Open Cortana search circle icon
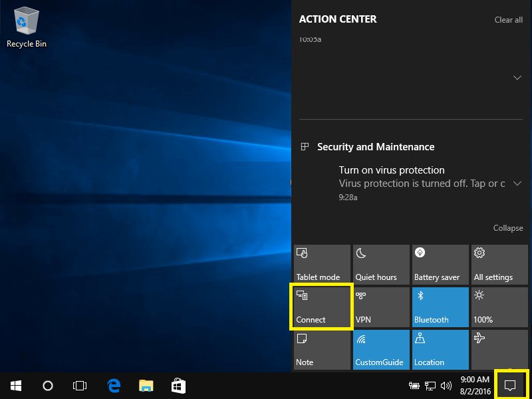Viewport: 532px width, 399px height. coord(48,385)
